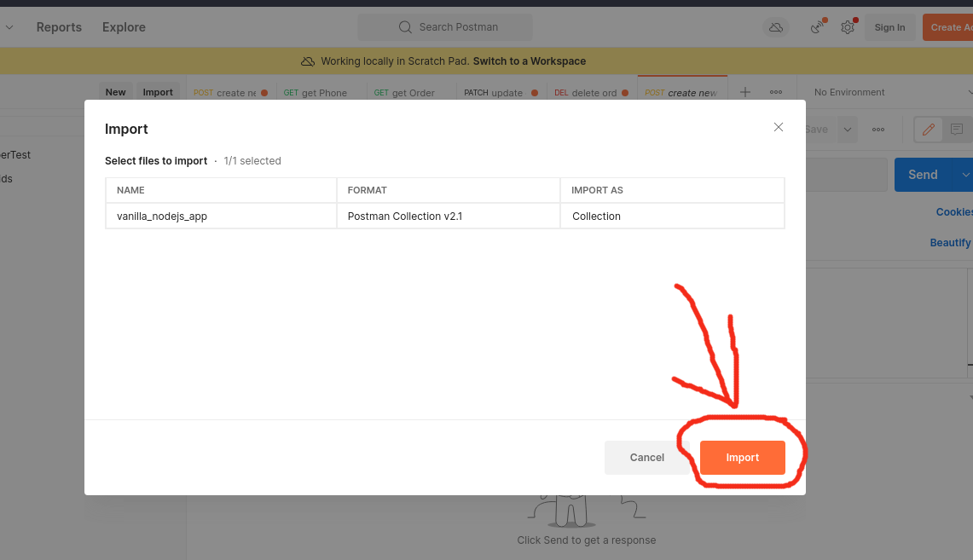Switch to the POST create ne tab
The width and height of the screenshot is (973, 560).
point(230,92)
